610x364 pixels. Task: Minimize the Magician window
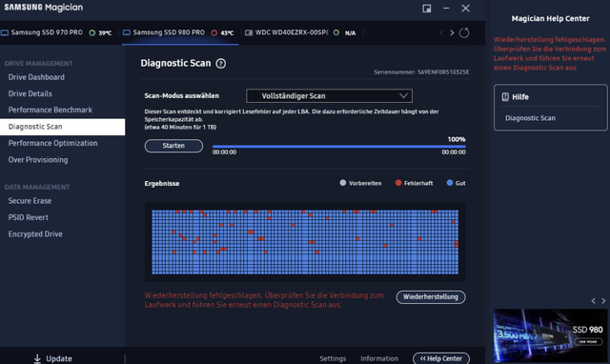coord(446,9)
